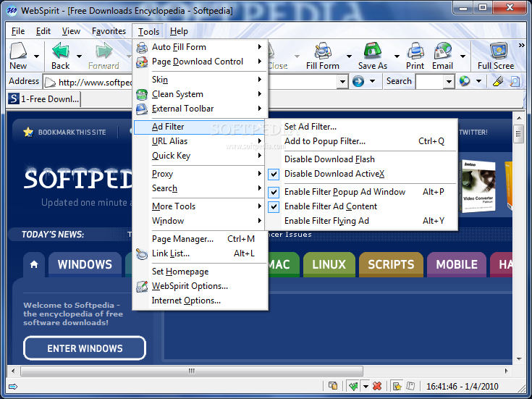Screen dimensions: 532x399
Task: Print the page using the Print icon
Action: pos(415,51)
